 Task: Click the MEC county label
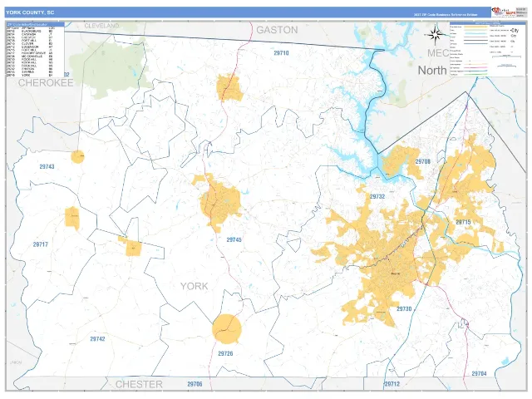[438, 53]
